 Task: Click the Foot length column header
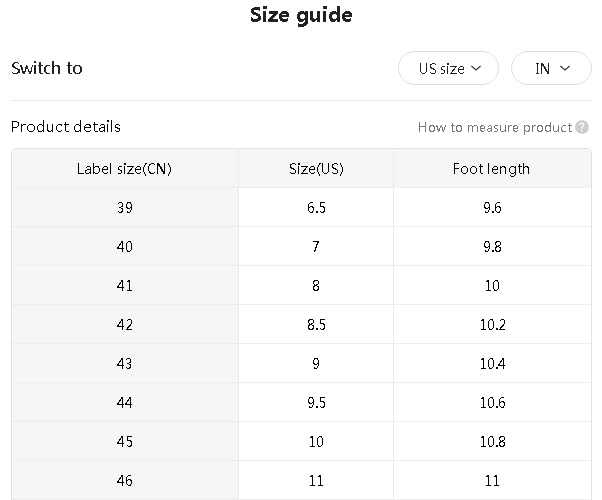[x=491, y=169]
